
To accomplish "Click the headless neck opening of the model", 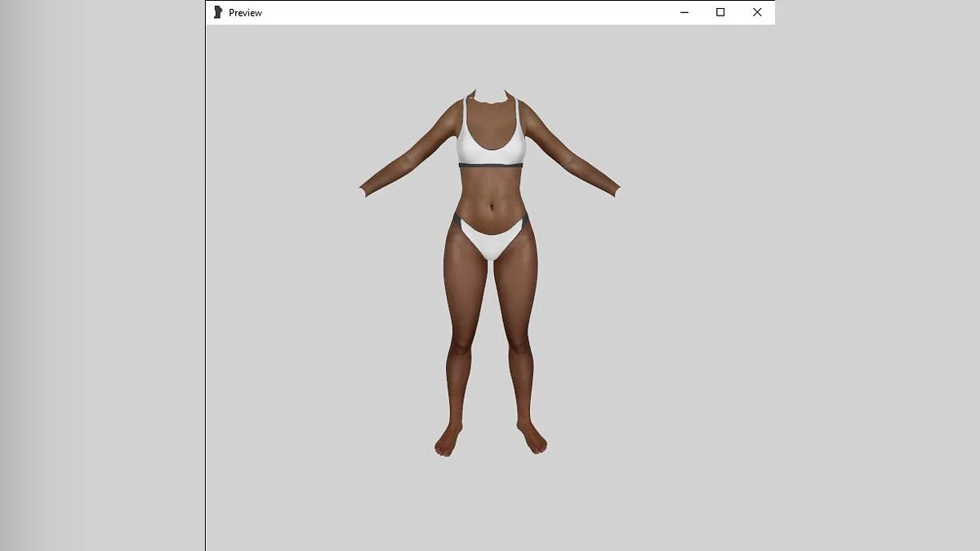I will 490,103.
